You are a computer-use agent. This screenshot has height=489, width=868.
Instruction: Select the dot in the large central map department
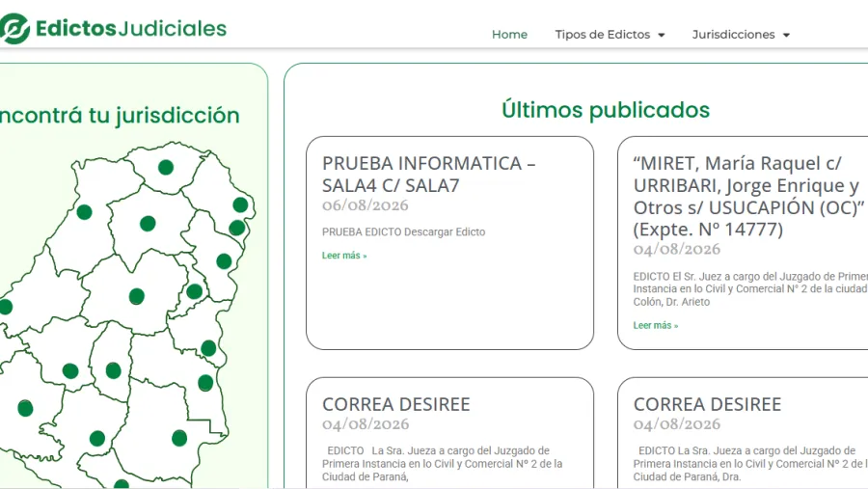tap(137, 296)
